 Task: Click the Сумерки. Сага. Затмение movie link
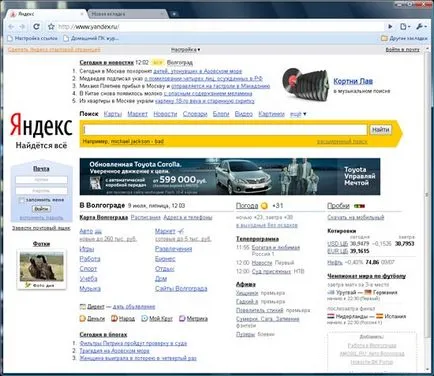point(268,319)
